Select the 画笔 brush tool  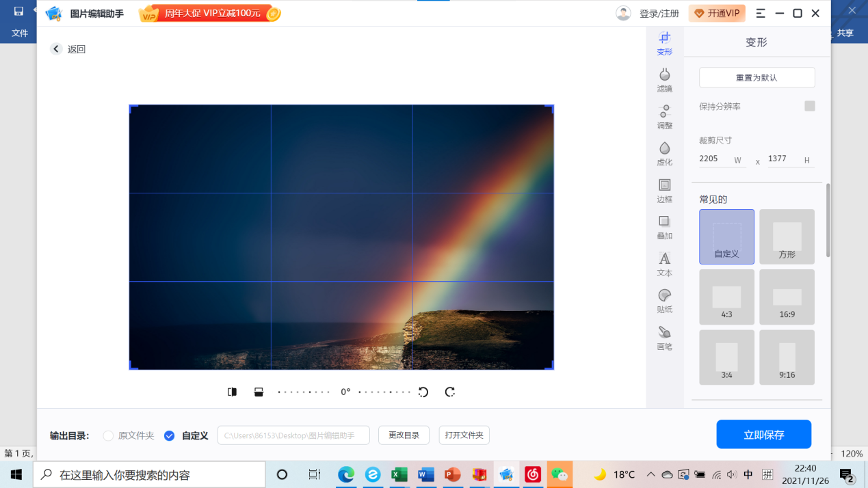(x=664, y=338)
